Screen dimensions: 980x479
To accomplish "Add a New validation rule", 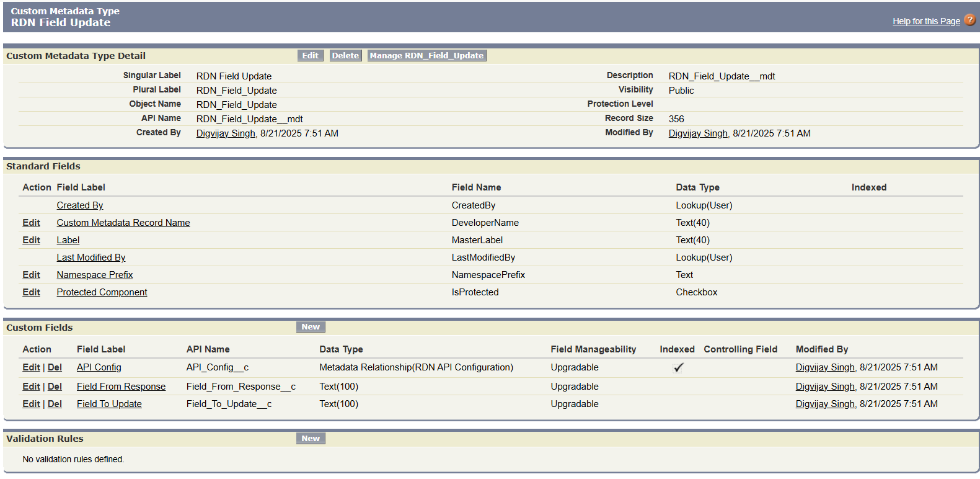I will (311, 439).
